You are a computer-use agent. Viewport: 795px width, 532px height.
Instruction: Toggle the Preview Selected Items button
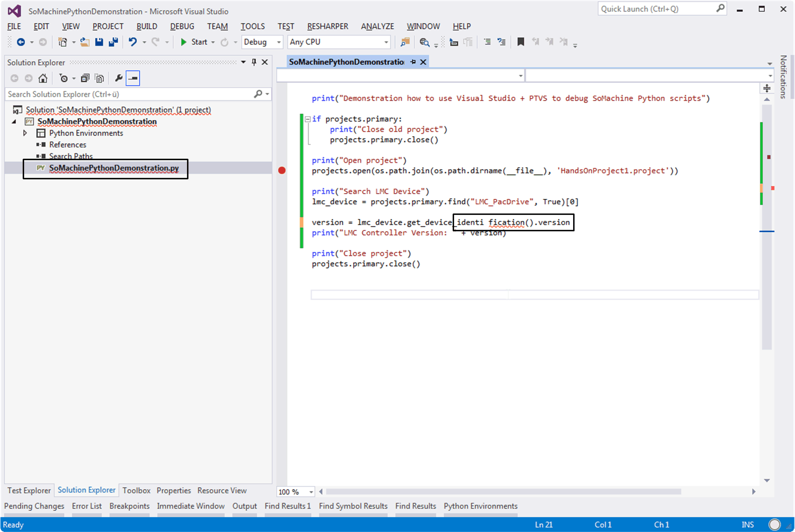coord(133,78)
